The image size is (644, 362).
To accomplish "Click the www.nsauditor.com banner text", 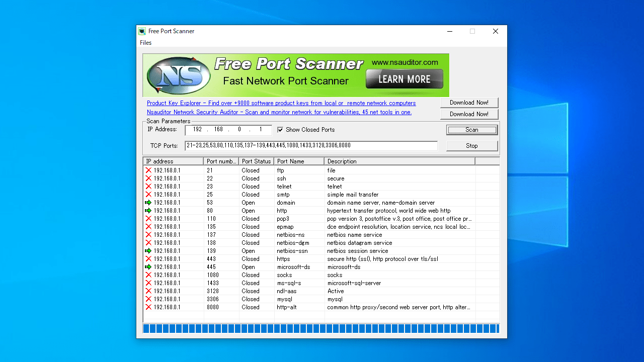I will [405, 62].
